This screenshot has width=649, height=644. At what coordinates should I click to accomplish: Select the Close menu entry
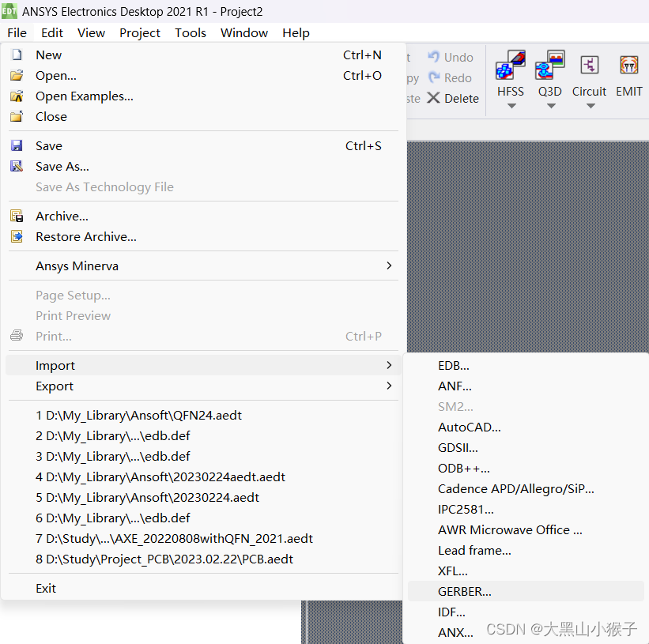pyautogui.click(x=203, y=116)
